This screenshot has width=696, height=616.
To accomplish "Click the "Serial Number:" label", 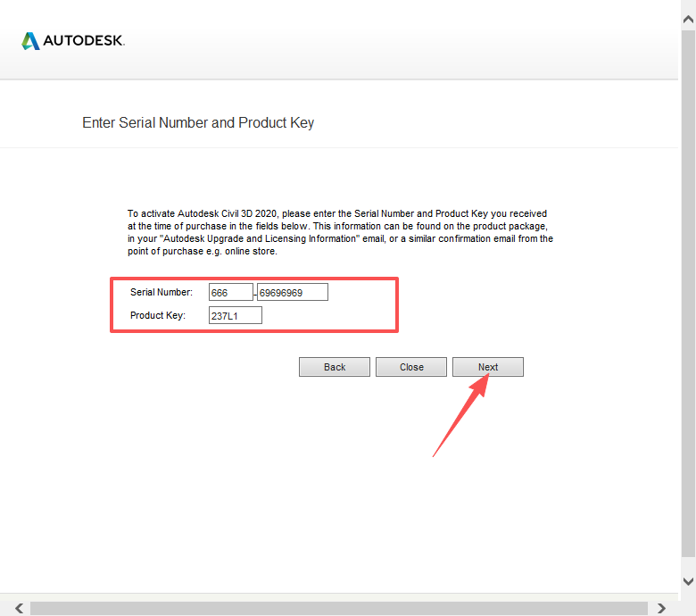I will [161, 292].
